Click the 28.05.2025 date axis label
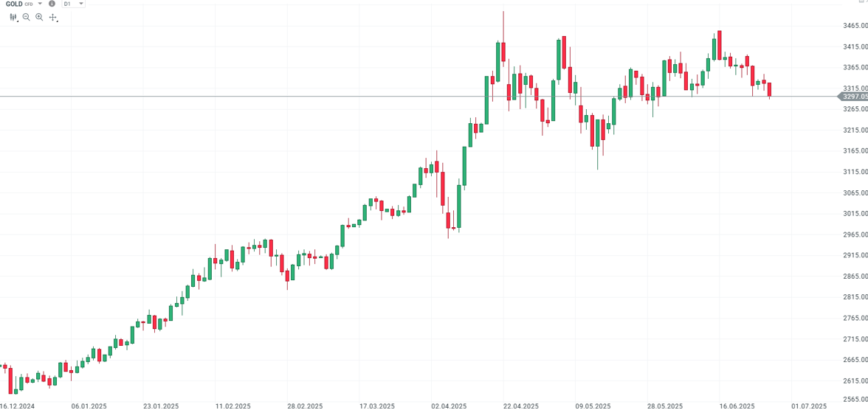 (665, 406)
